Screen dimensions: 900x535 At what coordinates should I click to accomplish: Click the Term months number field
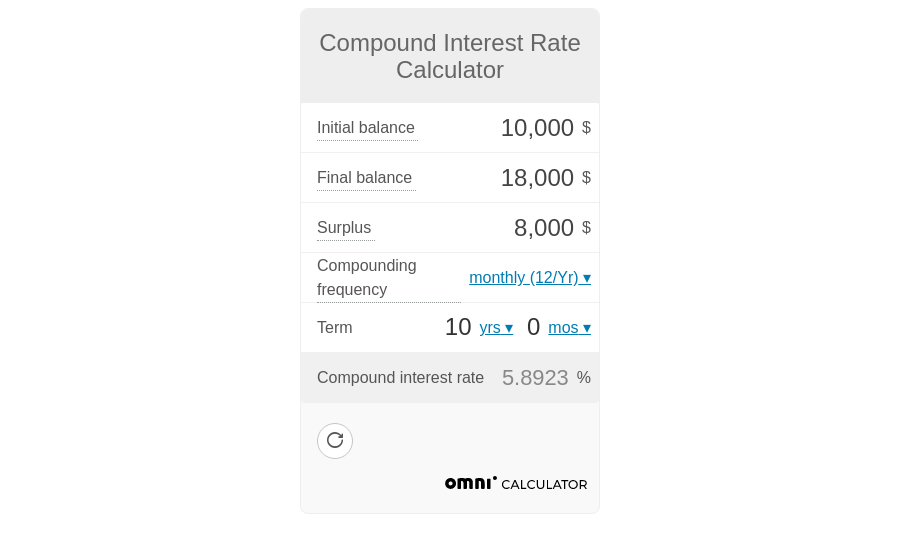click(x=533, y=328)
